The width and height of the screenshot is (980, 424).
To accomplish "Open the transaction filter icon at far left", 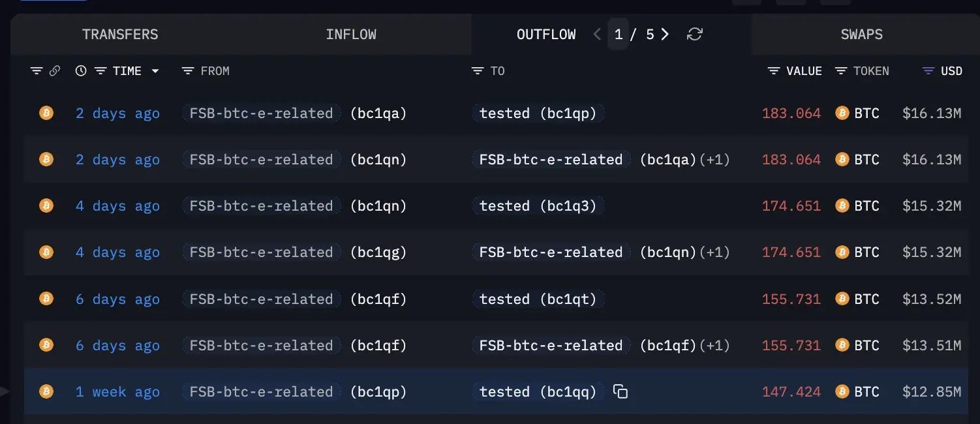I will click(37, 71).
